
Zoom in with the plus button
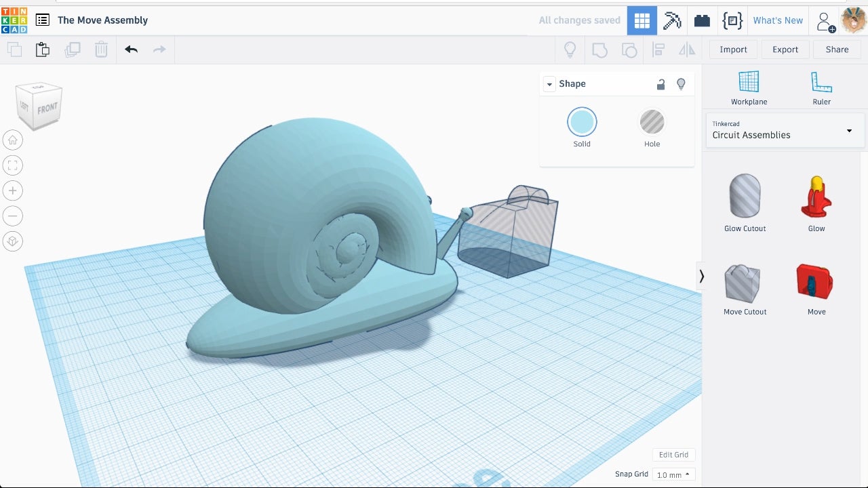pos(13,190)
